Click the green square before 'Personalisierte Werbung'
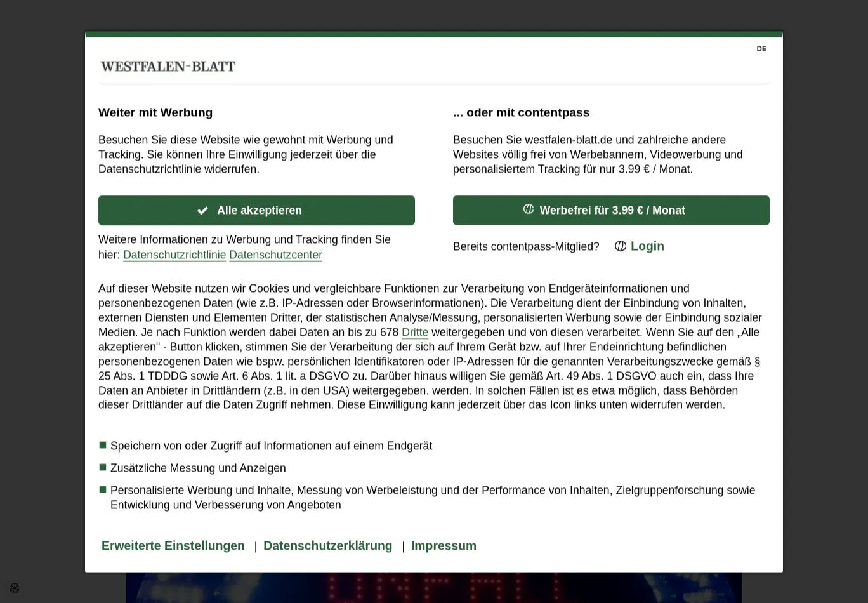The width and height of the screenshot is (868, 603). coord(103,490)
